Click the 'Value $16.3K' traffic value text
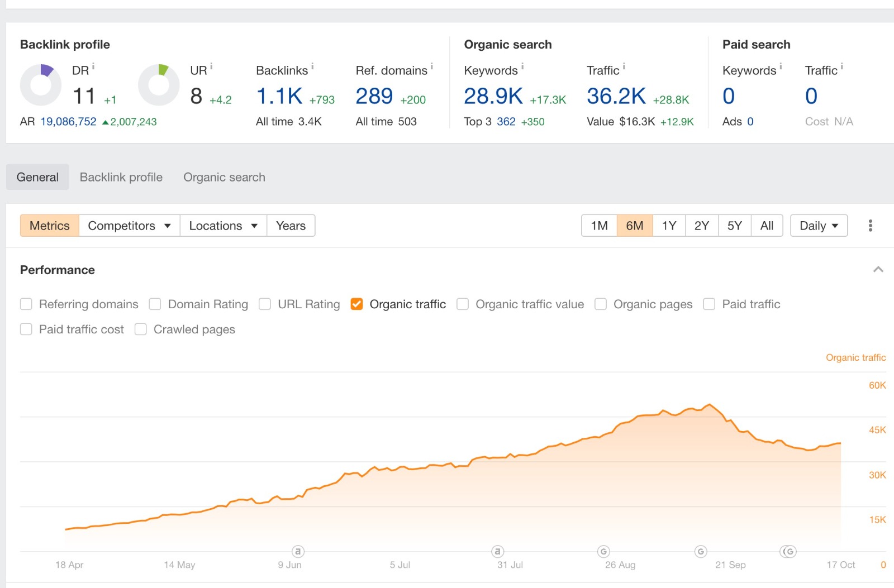 tap(621, 121)
